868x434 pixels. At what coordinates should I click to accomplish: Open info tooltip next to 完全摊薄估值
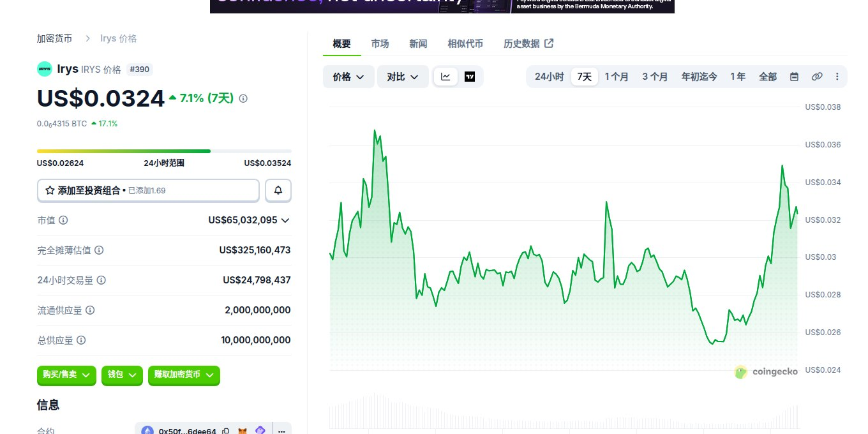point(99,250)
